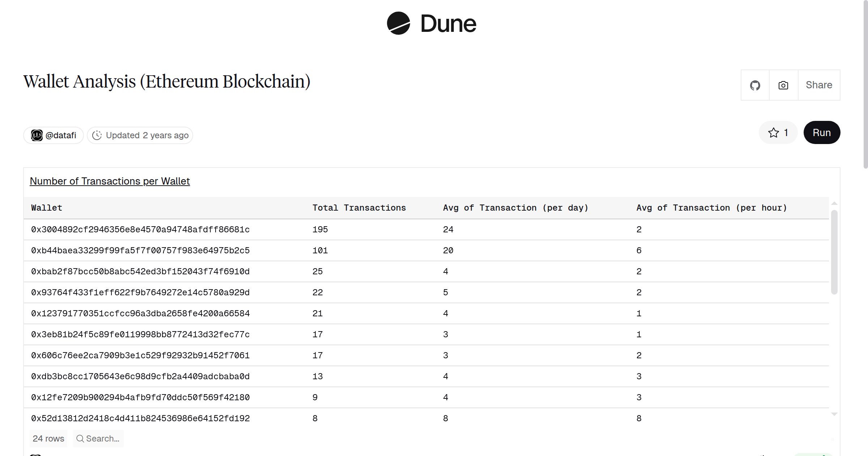Click the Avg of Transaction (per day) header
This screenshot has width=868, height=456.
click(x=516, y=207)
